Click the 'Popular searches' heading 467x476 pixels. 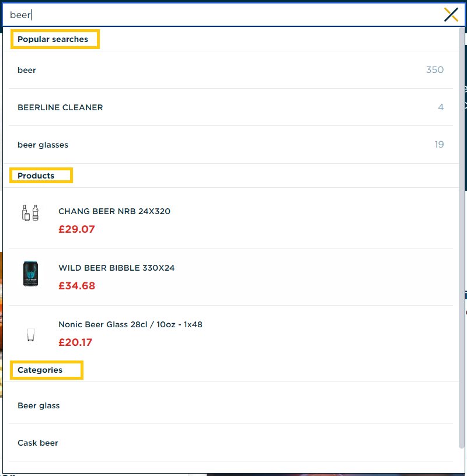[53, 39]
